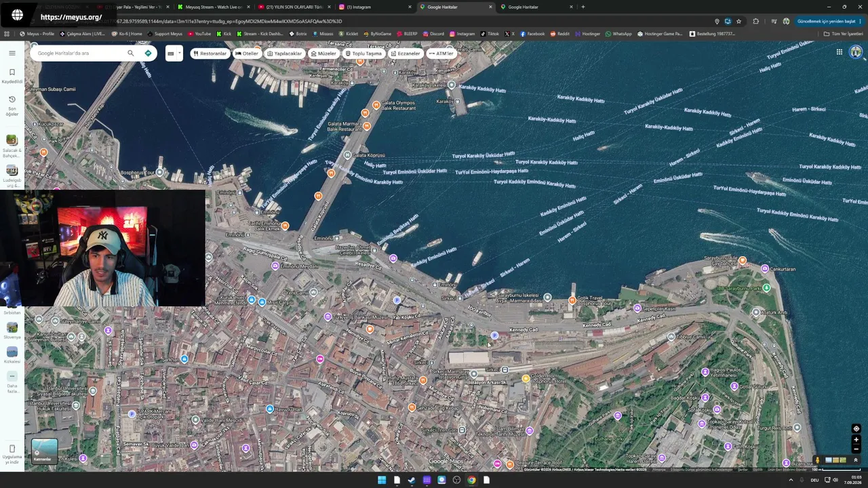The width and height of the screenshot is (868, 488).
Task: Zoom in with the plus button
Action: (856, 439)
